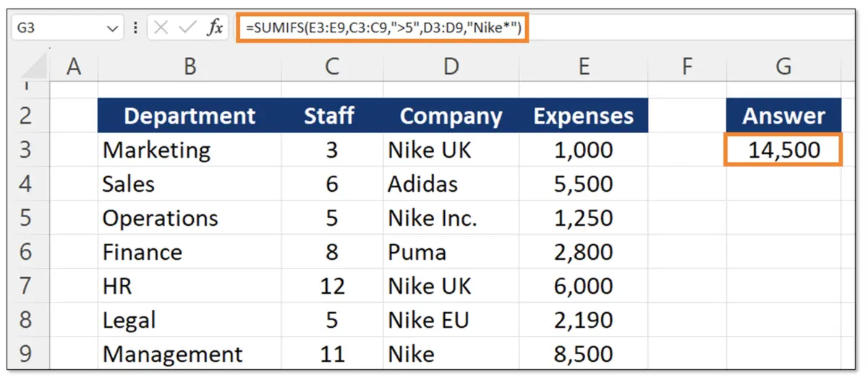Viewport: 868px width, 380px height.
Task: Select the answer cell 14,500
Action: click(783, 150)
